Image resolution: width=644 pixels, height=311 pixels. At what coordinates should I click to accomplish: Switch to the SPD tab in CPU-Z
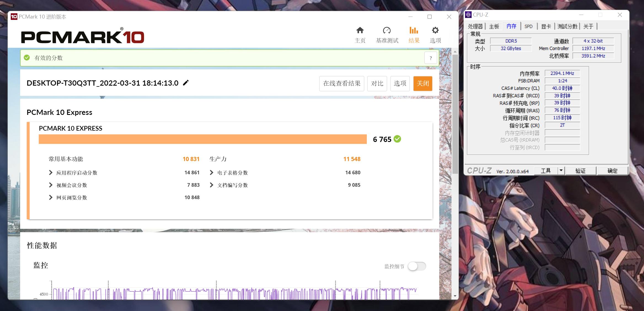coord(528,27)
